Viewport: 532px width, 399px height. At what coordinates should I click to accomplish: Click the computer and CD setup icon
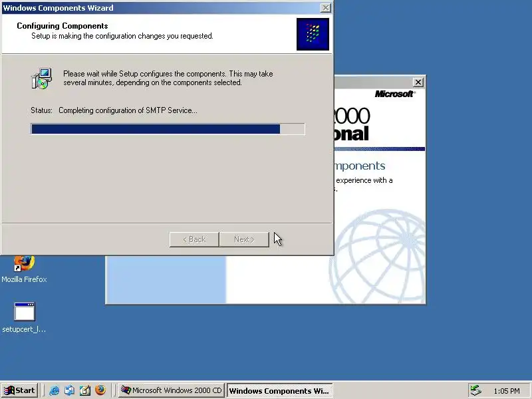point(42,78)
